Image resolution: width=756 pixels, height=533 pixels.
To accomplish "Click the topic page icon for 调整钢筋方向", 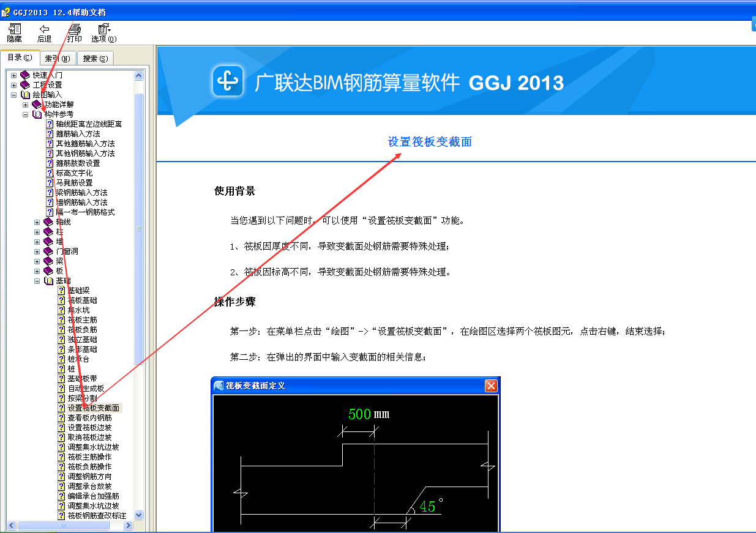I will point(61,477).
